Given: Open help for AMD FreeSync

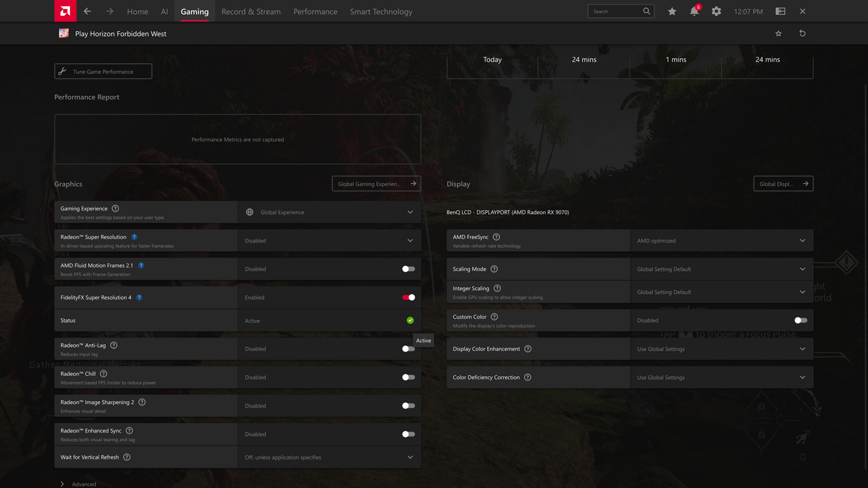Looking at the screenshot, I should 496,237.
